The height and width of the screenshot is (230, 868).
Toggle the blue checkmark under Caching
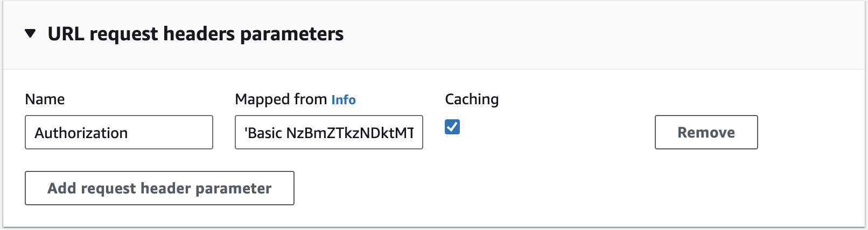(452, 127)
